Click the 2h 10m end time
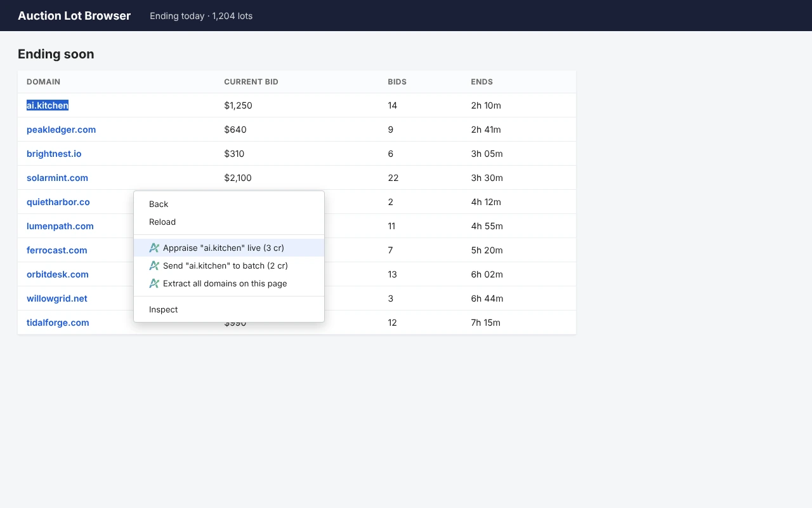 (x=486, y=105)
